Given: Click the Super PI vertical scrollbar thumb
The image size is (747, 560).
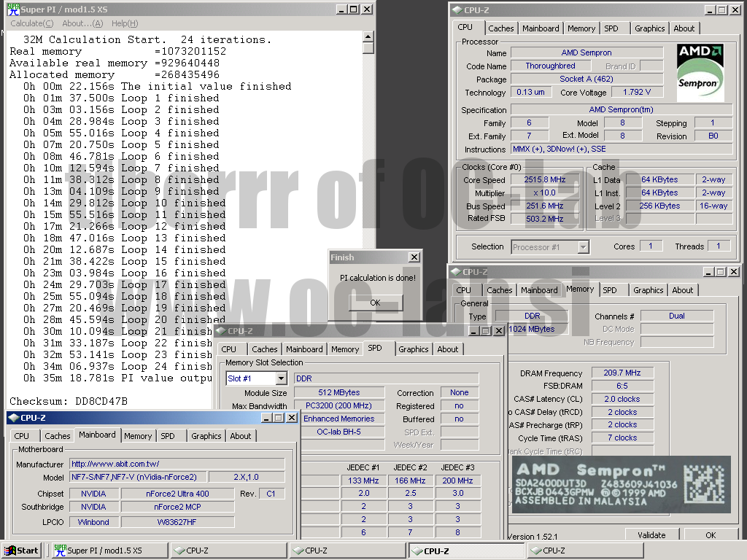Looking at the screenshot, I should pos(368,48).
